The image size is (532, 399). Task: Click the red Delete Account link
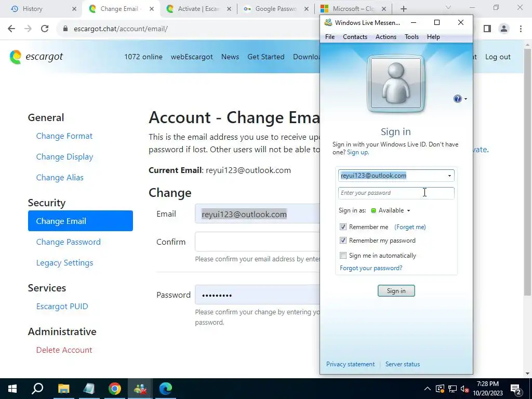pos(64,350)
